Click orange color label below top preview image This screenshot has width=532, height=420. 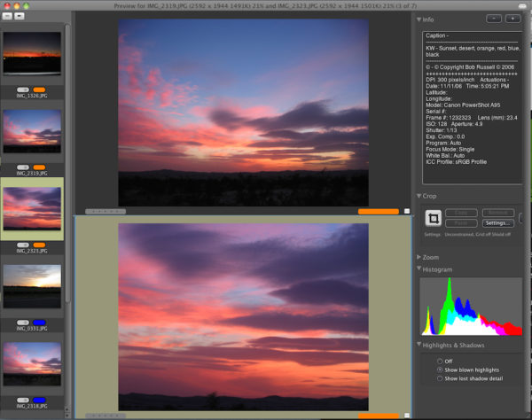(x=379, y=212)
